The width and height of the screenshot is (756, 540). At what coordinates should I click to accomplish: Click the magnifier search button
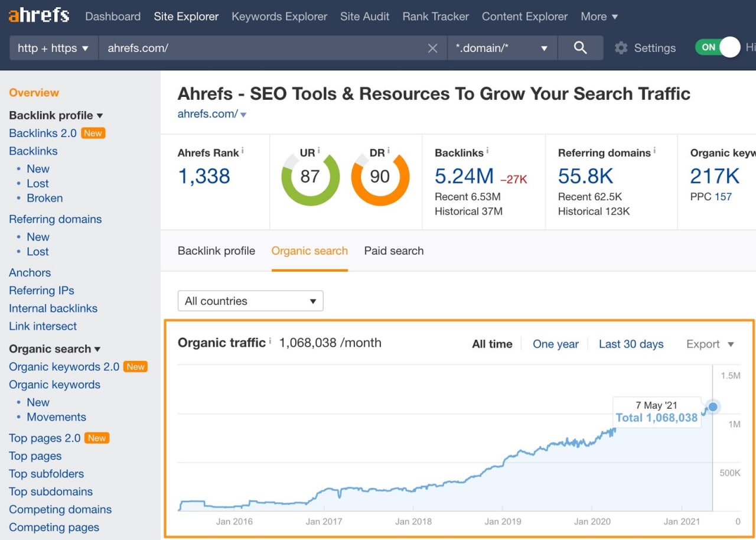click(x=580, y=48)
